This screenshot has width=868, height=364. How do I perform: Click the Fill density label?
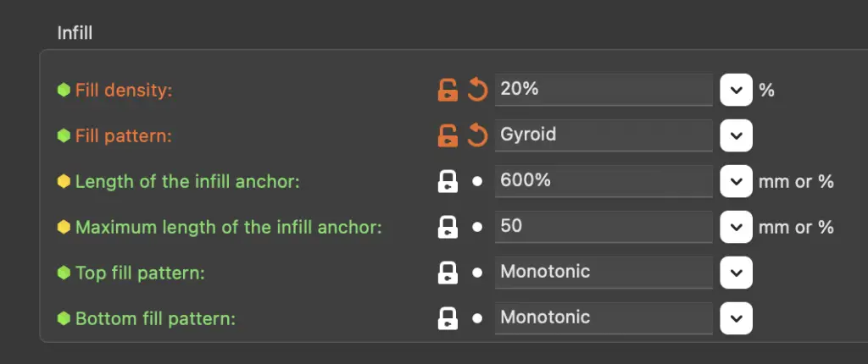coord(124,90)
